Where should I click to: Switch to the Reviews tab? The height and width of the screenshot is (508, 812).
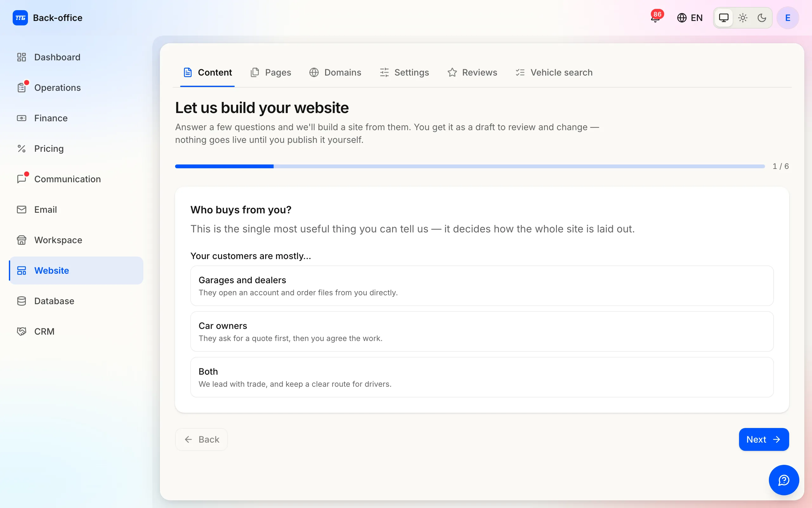pyautogui.click(x=472, y=73)
